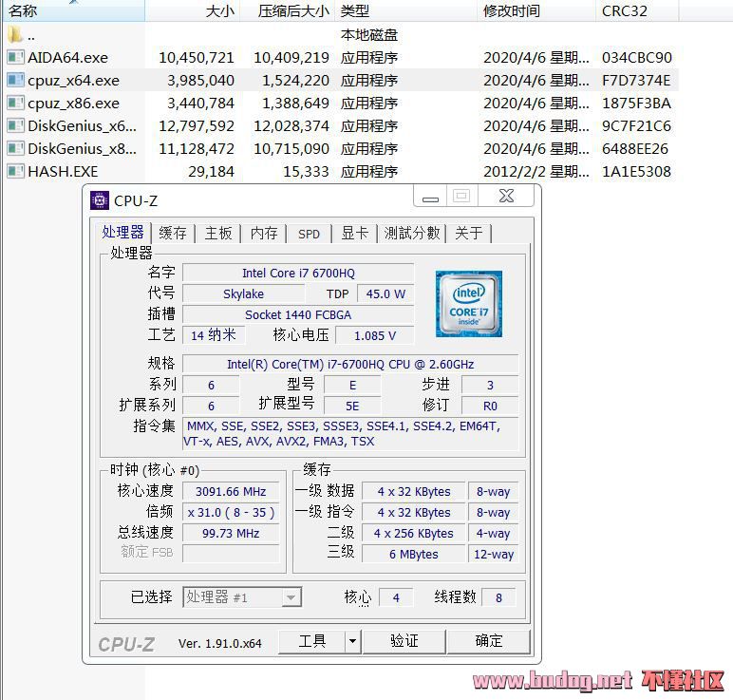Image resolution: width=733 pixels, height=700 pixels.
Task: Click the processor name field Intel Core i7 6700HQ
Action: tap(298, 274)
